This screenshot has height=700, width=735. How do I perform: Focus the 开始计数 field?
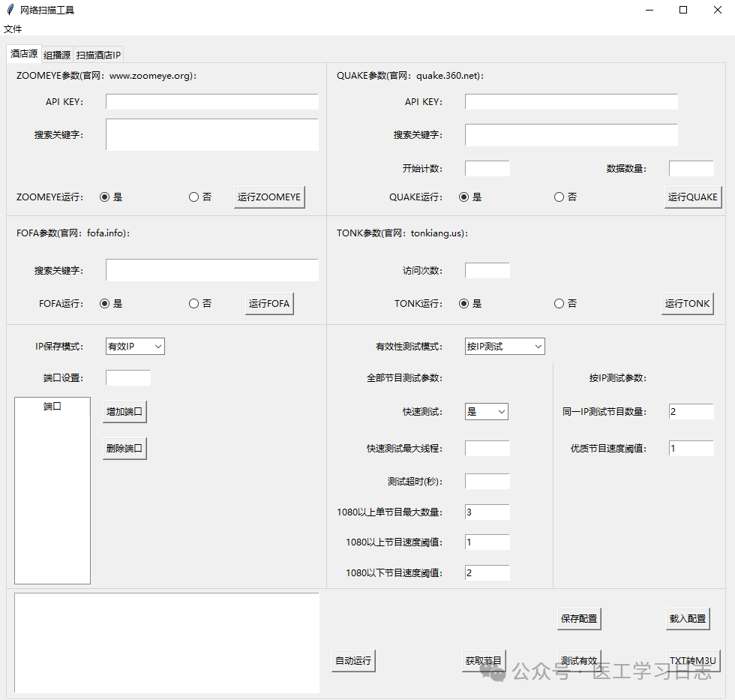487,168
